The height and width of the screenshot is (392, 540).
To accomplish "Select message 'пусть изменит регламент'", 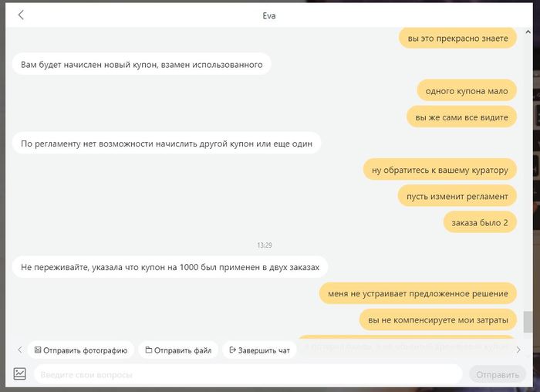I will coord(457,196).
